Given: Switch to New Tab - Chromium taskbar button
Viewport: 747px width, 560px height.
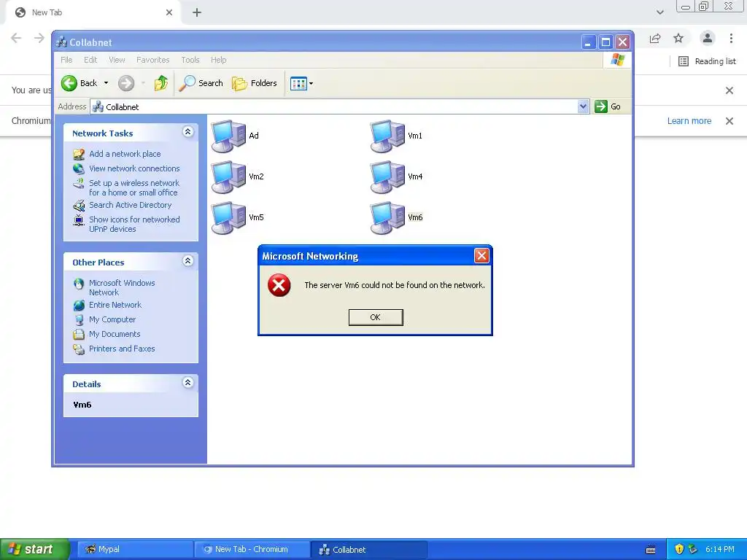Looking at the screenshot, I should click(x=252, y=550).
